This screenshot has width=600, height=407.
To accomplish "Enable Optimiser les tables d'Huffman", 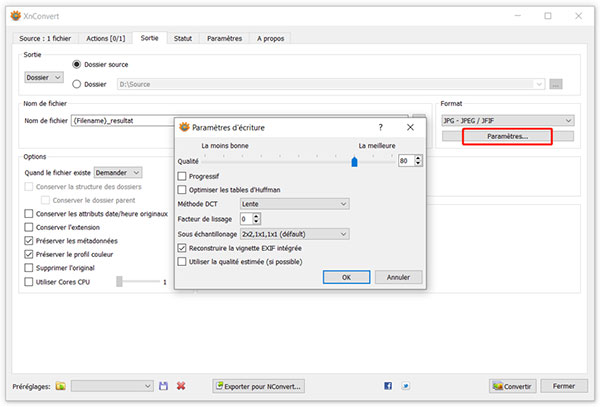I will (x=182, y=190).
